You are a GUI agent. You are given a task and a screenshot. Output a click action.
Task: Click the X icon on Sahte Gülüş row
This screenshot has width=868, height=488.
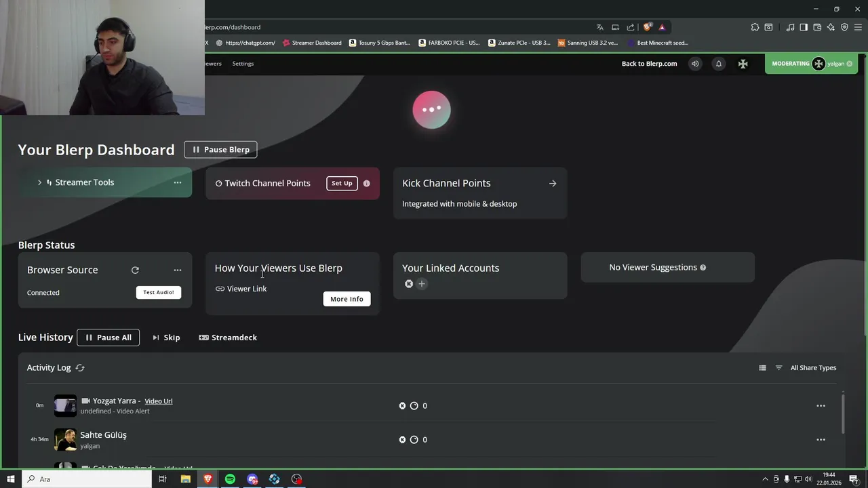(x=402, y=440)
